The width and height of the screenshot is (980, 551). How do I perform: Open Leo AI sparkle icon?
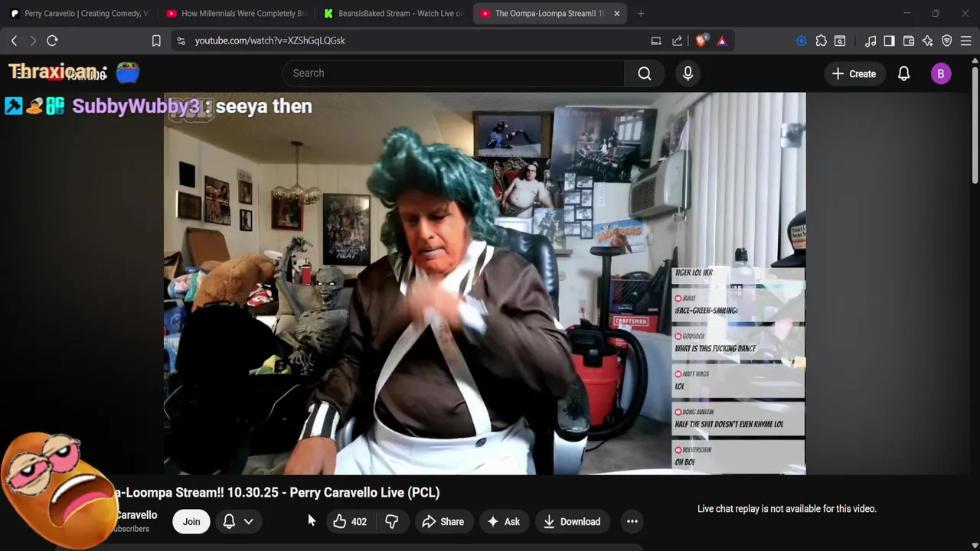coord(928,41)
